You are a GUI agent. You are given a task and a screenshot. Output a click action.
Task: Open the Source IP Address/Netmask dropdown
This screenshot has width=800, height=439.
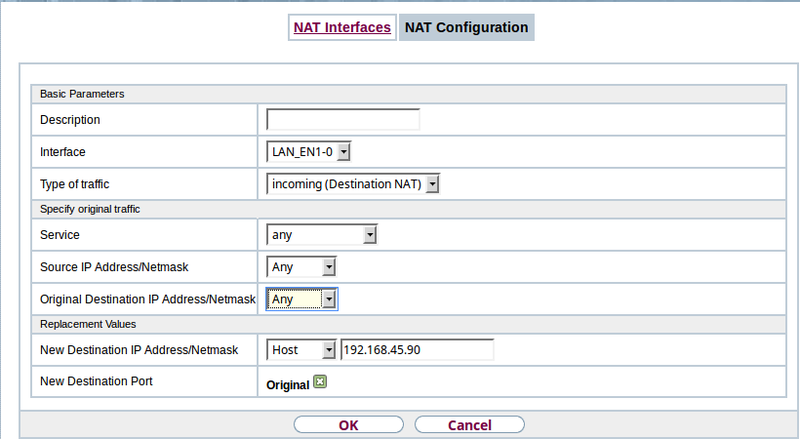(x=301, y=268)
